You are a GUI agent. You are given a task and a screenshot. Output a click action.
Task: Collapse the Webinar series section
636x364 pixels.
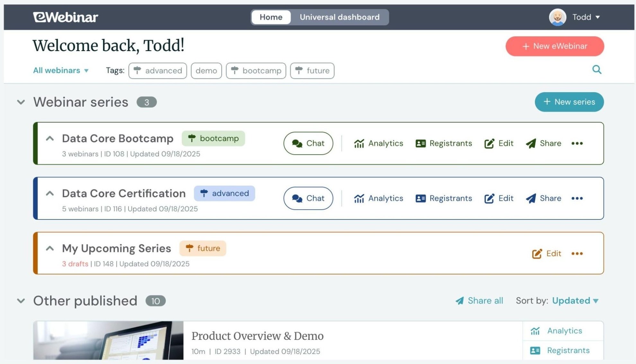click(x=21, y=102)
